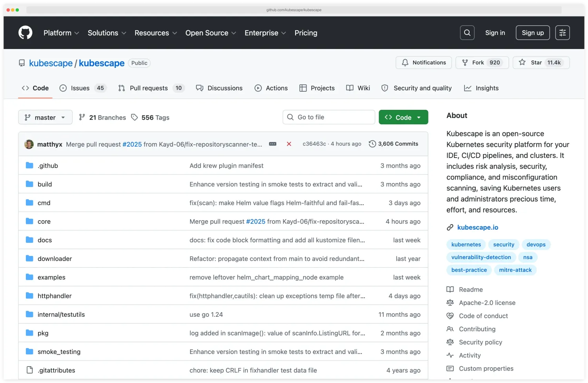Expand the Solutions menu
The image size is (588, 383).
coord(107,33)
